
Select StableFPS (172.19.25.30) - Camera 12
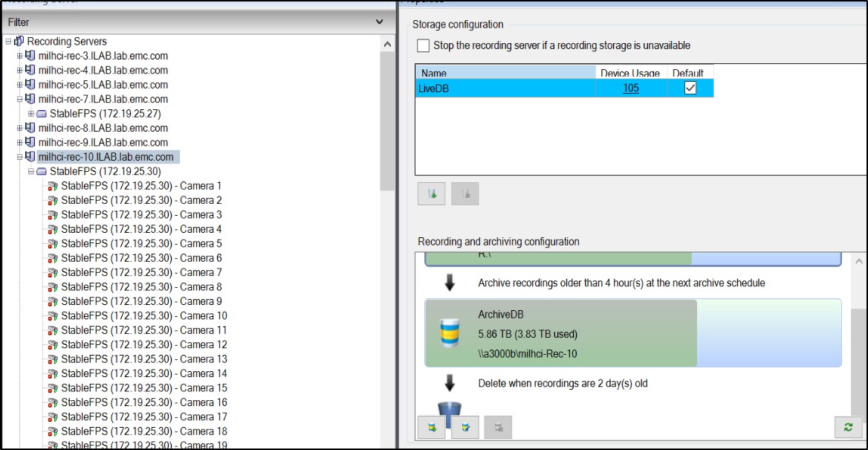coord(144,344)
